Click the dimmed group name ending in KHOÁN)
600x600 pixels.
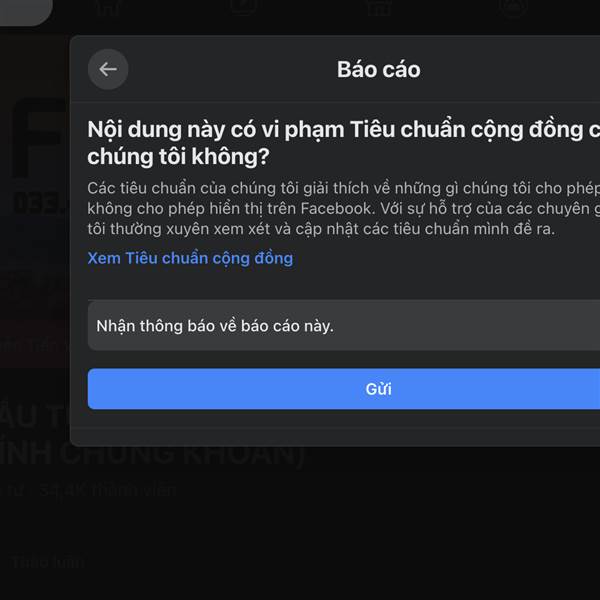point(152,434)
